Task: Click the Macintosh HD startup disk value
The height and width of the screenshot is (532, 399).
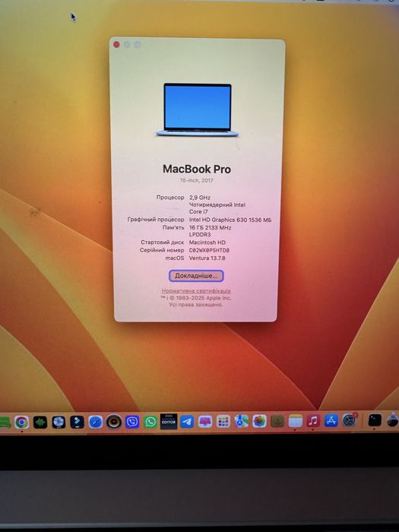Action: click(207, 242)
